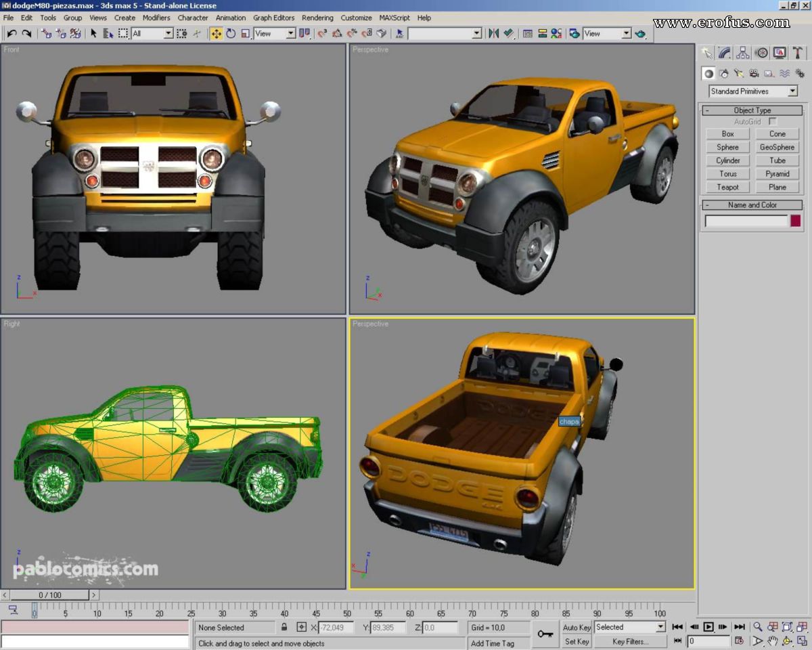Viewport: 812px width, 650px height.
Task: Open the reference coordinate View dropdown
Action: click(x=275, y=33)
